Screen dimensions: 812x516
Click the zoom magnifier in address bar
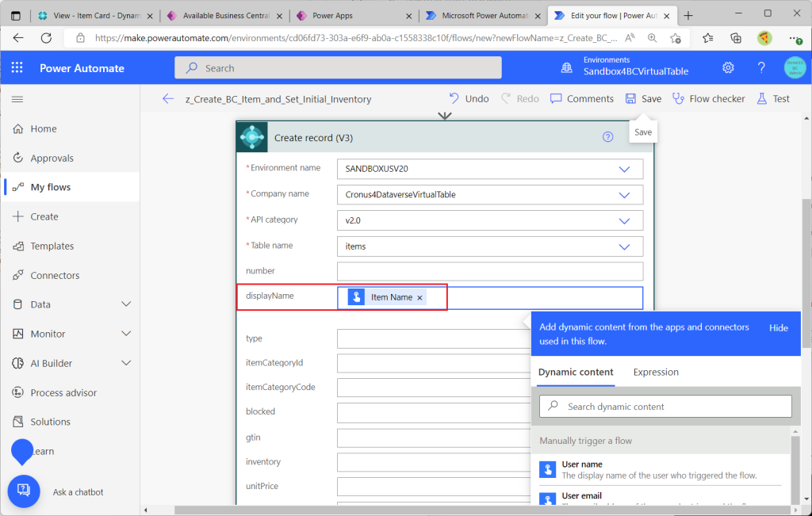point(652,38)
